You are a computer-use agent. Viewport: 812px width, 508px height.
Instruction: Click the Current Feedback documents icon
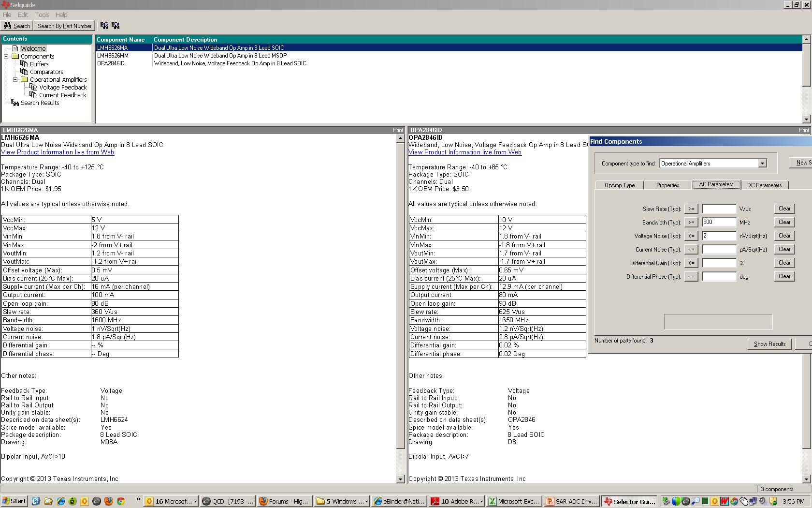33,95
